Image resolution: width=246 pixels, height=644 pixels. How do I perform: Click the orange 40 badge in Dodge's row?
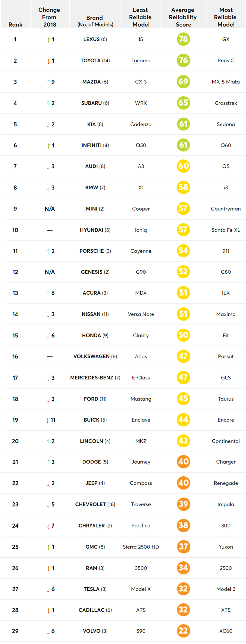183,462
